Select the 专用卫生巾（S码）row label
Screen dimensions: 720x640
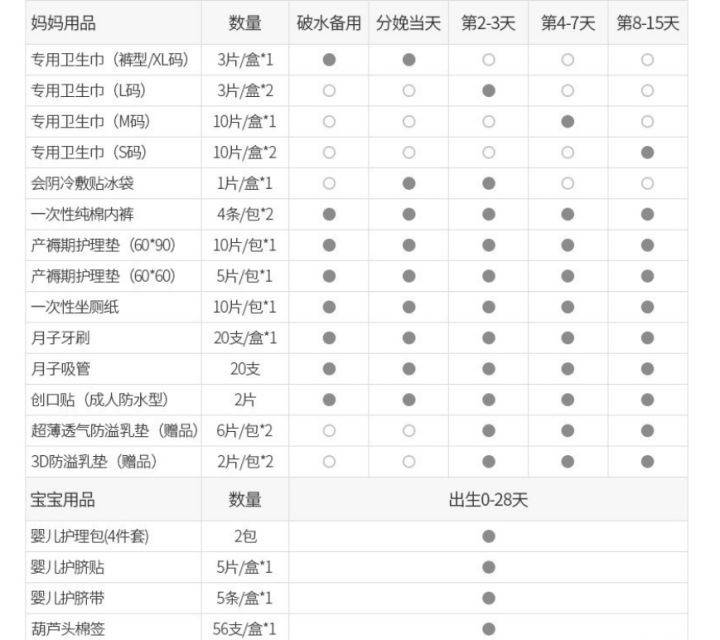(x=89, y=152)
